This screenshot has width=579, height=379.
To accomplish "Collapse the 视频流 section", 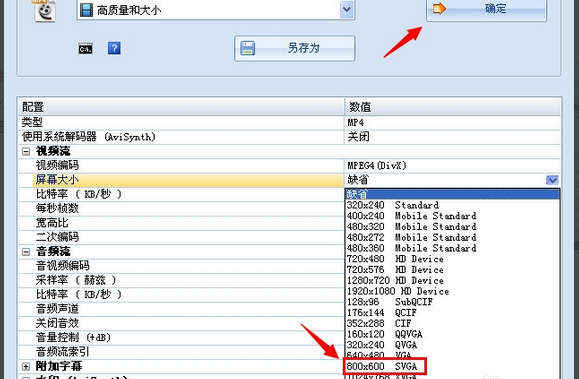I will click(26, 151).
